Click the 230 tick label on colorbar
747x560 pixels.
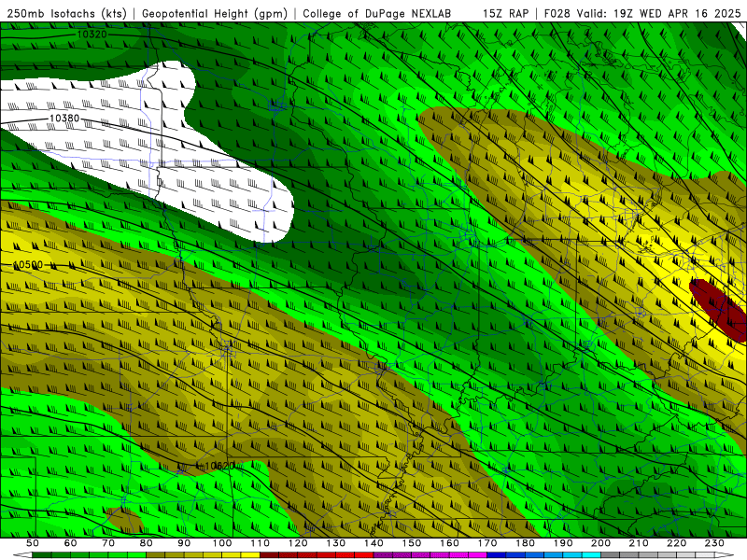(x=714, y=543)
